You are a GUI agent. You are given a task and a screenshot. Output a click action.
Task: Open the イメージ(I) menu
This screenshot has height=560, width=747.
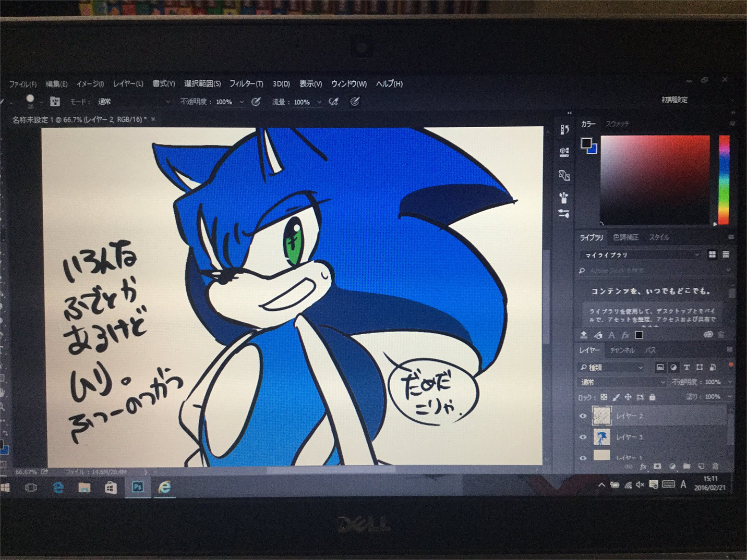click(x=90, y=83)
